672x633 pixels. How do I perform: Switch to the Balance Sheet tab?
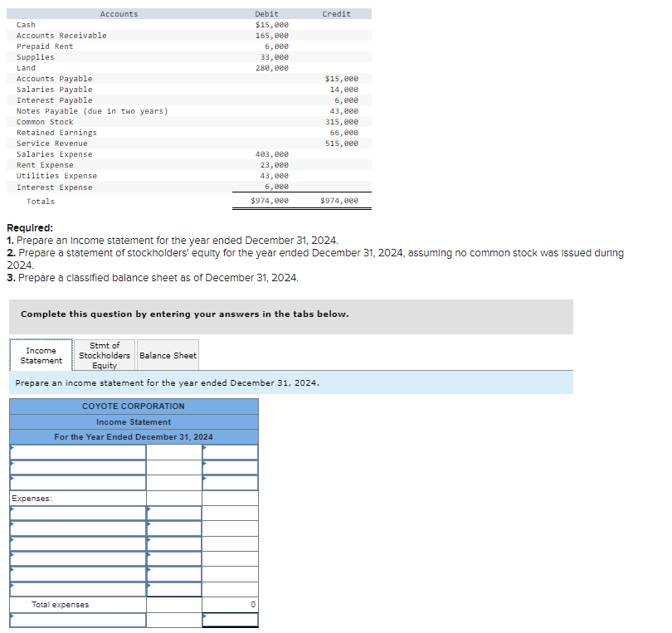168,354
